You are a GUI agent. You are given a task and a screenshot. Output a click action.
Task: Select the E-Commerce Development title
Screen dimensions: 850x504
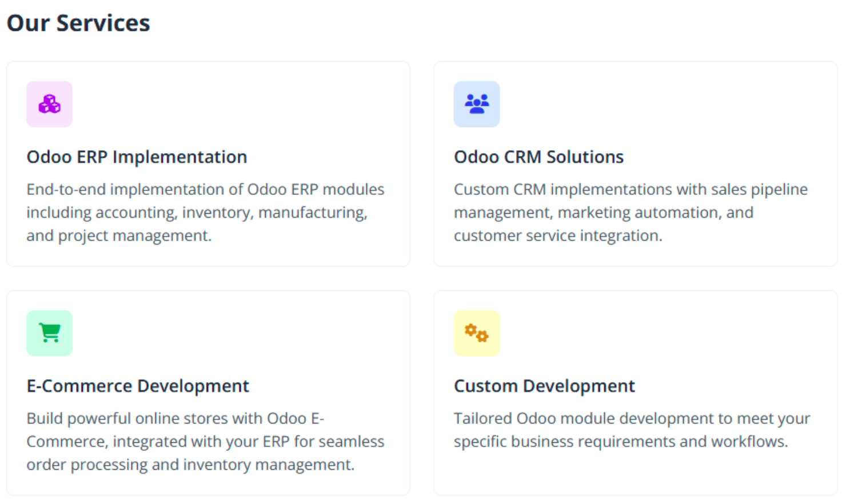pyautogui.click(x=138, y=386)
